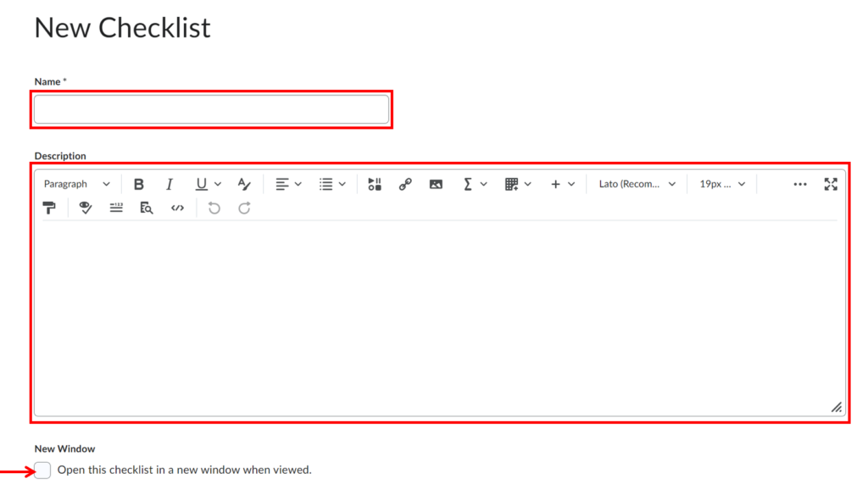Viewport: 868px width, 490px height.
Task: Open the Insert Image tool
Action: [x=436, y=184]
